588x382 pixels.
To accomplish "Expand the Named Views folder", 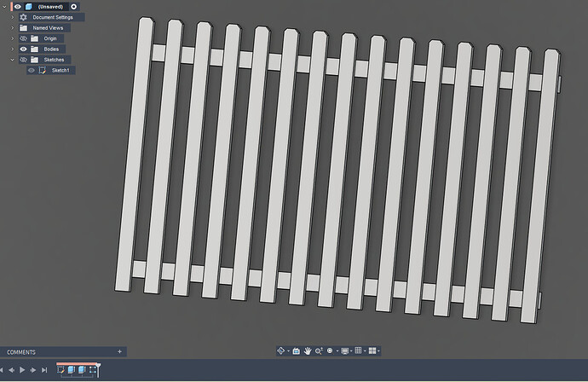I will pos(12,27).
